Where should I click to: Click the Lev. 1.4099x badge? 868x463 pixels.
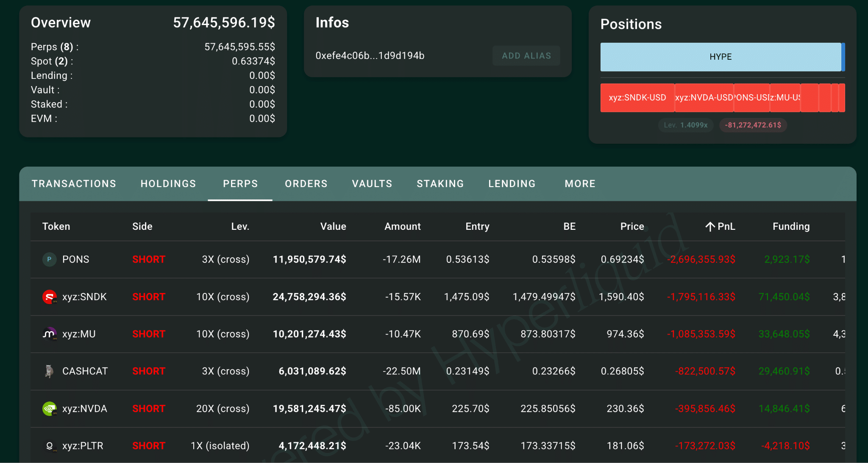pos(686,125)
